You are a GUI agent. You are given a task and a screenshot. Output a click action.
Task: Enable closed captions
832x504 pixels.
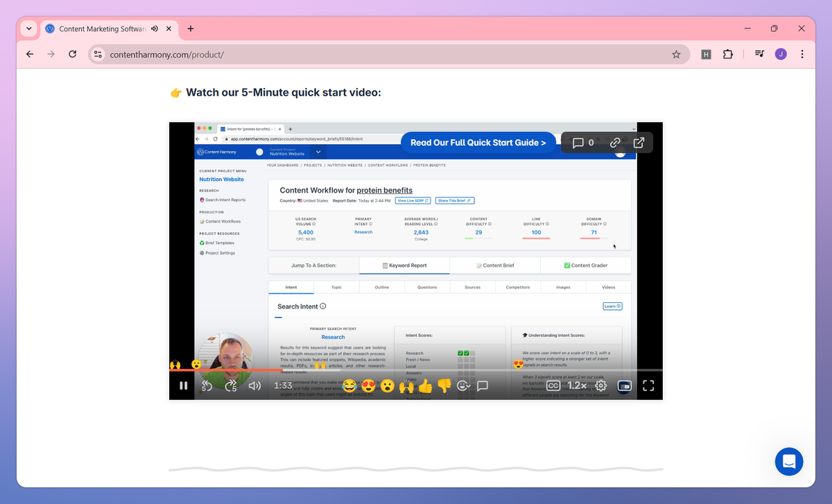click(x=553, y=385)
